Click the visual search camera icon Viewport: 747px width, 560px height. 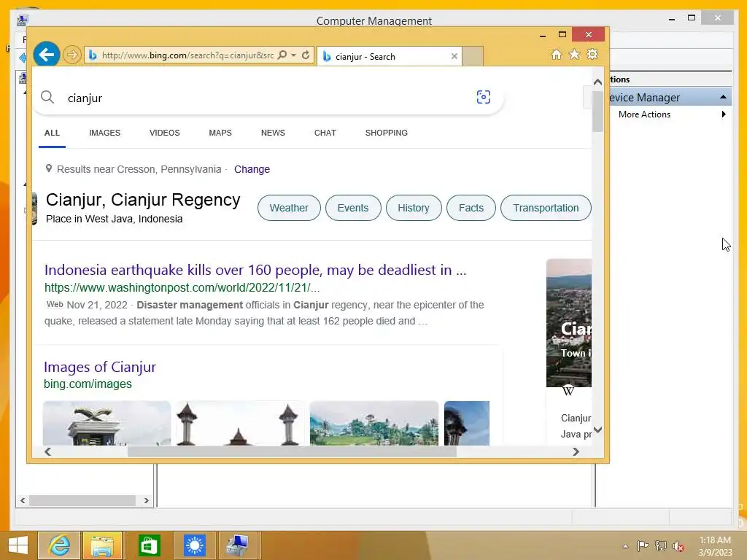(x=484, y=97)
